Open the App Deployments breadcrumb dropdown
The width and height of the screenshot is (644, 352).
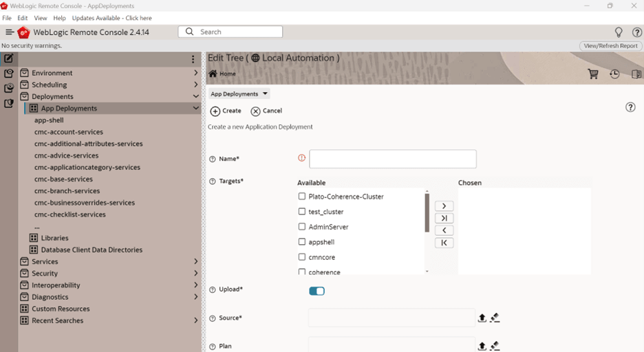(239, 94)
